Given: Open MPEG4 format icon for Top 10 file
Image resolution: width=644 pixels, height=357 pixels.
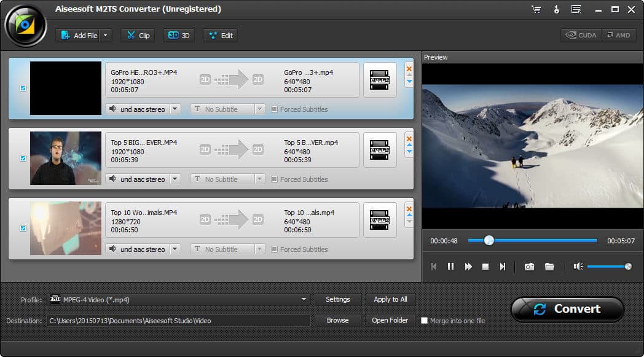Looking at the screenshot, I should 380,220.
